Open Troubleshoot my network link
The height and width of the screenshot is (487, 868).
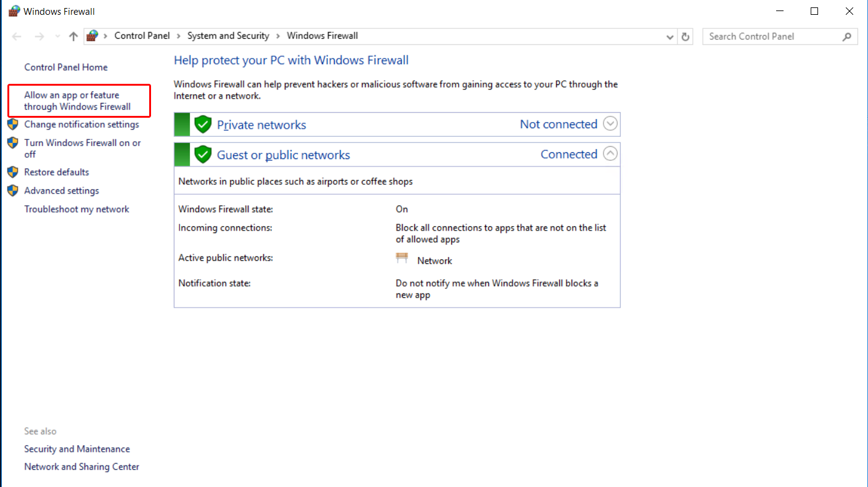[x=76, y=209]
